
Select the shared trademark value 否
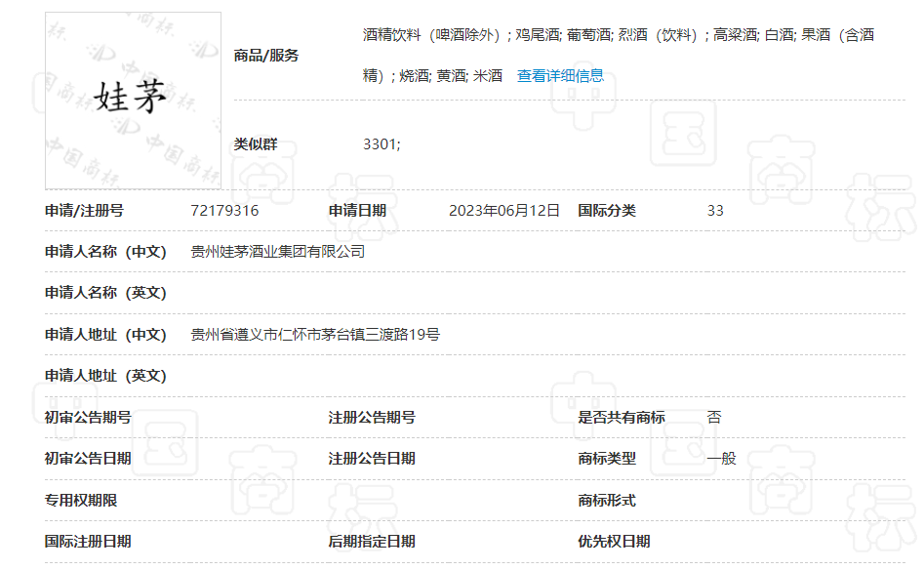pyautogui.click(x=714, y=418)
